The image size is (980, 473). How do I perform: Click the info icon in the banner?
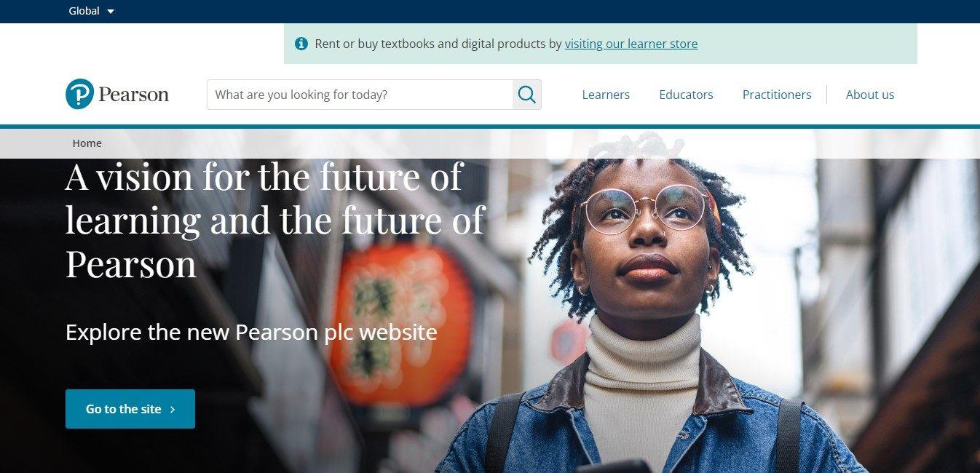pyautogui.click(x=301, y=44)
